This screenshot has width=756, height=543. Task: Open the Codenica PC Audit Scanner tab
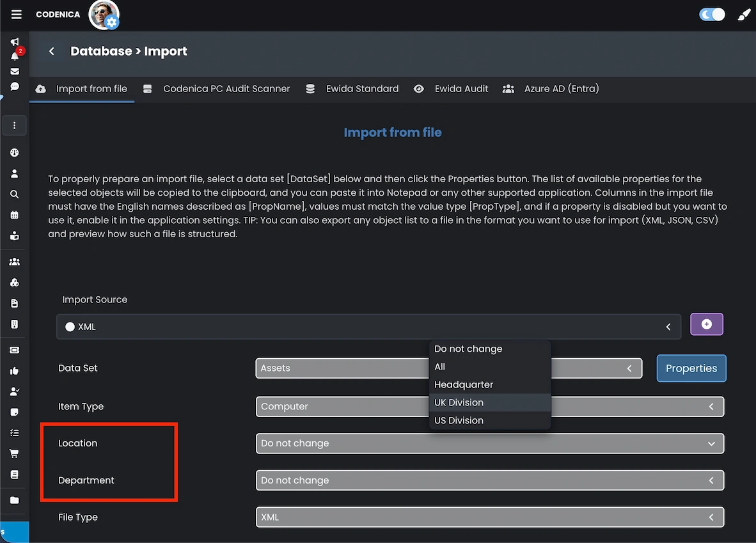(226, 89)
